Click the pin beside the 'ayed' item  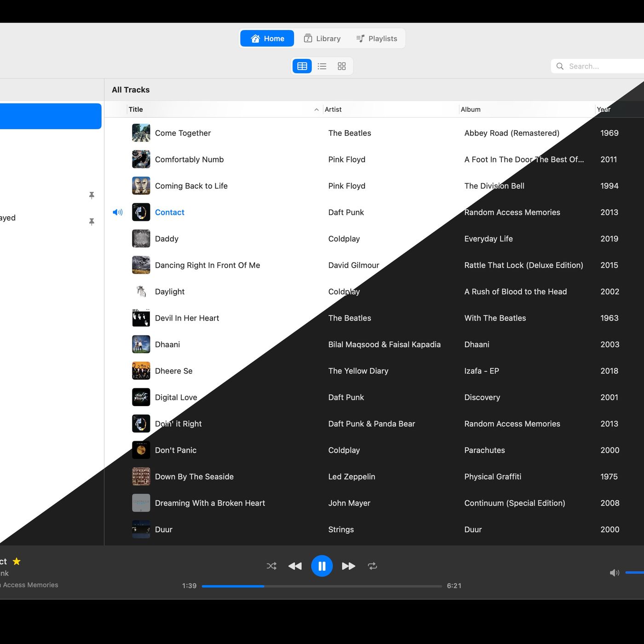pyautogui.click(x=92, y=222)
